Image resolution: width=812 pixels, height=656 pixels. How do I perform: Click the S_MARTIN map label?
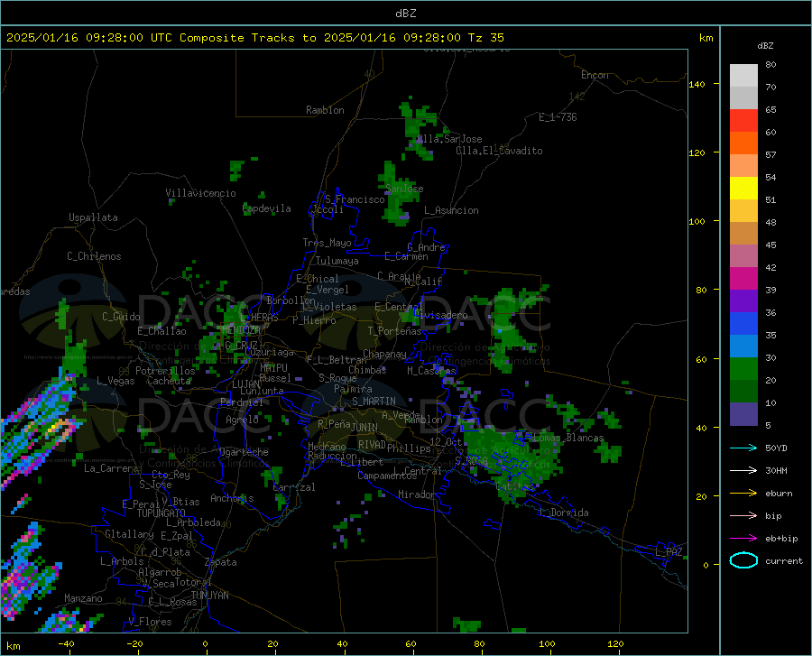[374, 402]
